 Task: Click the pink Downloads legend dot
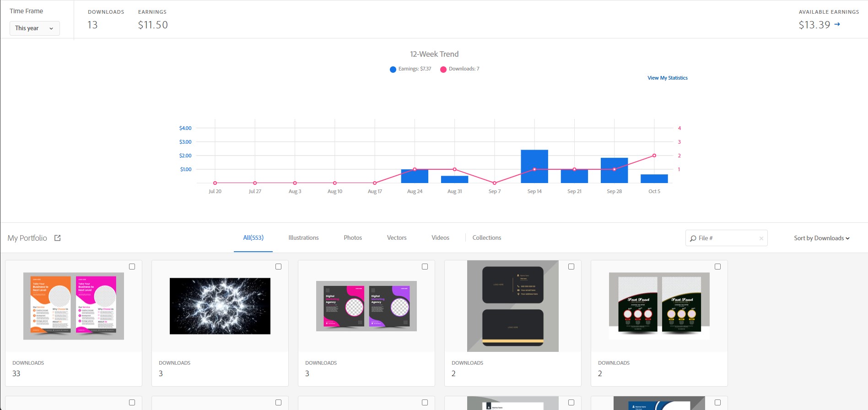(x=443, y=70)
